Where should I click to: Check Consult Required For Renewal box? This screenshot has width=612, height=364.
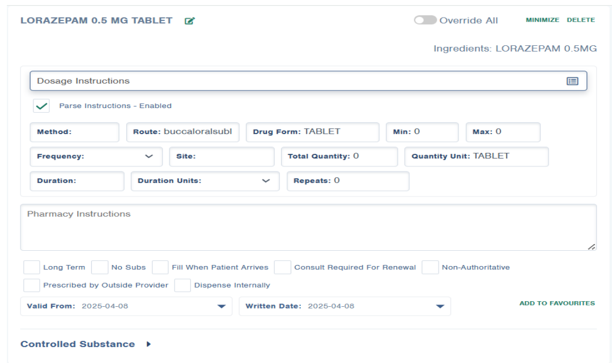tap(283, 267)
